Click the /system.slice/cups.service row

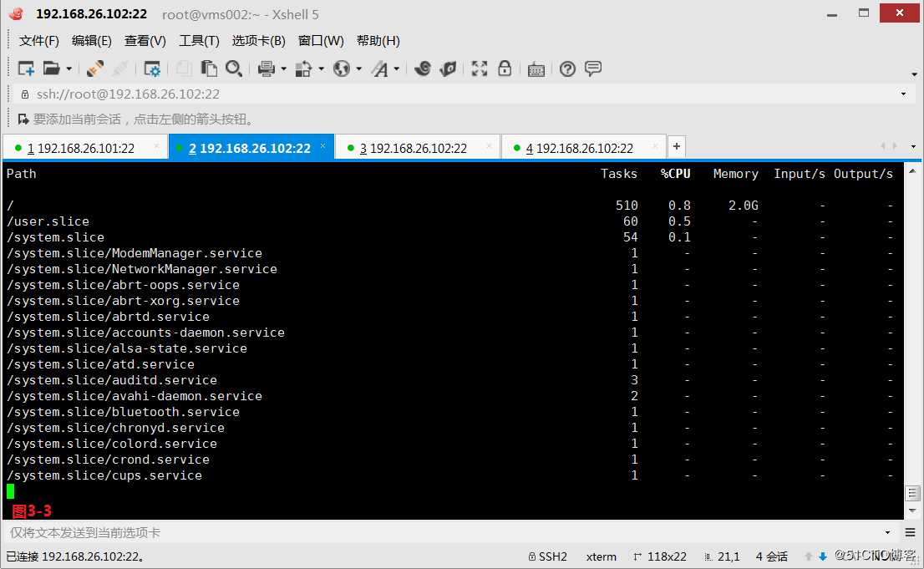[x=453, y=475]
